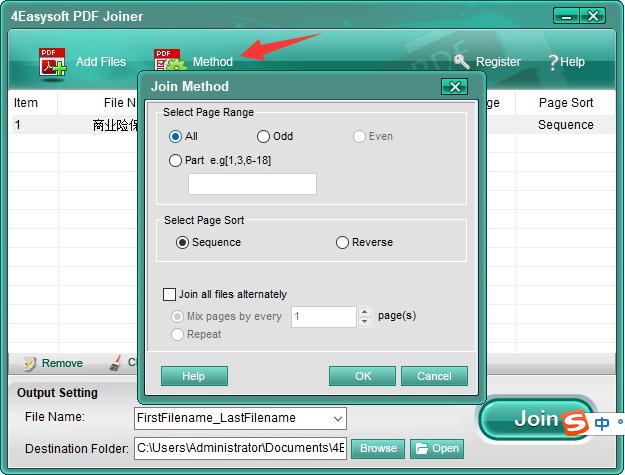
Task: Click the Part page range text field
Action: pos(252,184)
